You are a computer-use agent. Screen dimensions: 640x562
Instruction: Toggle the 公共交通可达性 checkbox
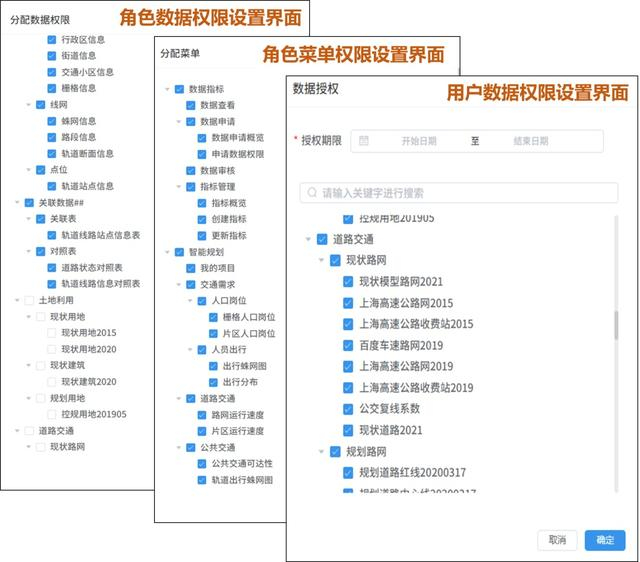coord(202,464)
